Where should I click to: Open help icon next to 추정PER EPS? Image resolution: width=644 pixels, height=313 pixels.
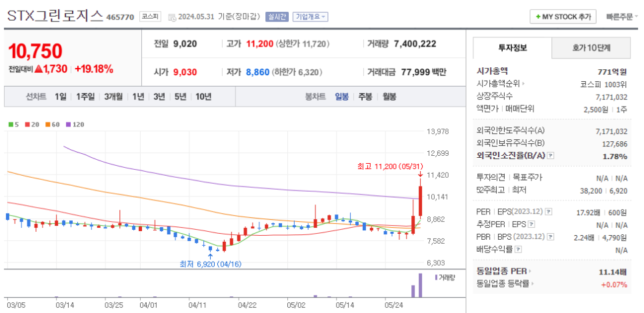(531, 224)
